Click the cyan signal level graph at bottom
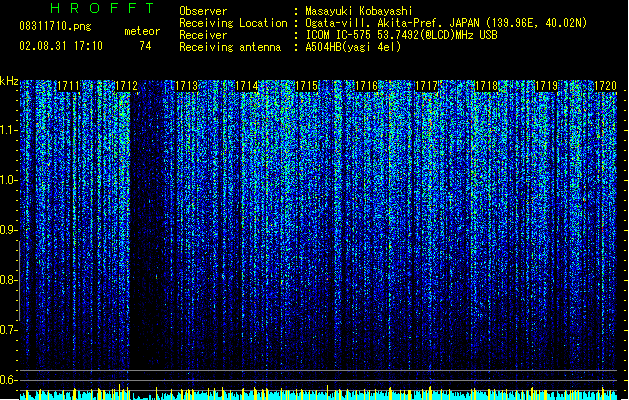The image size is (629, 400). point(318,393)
